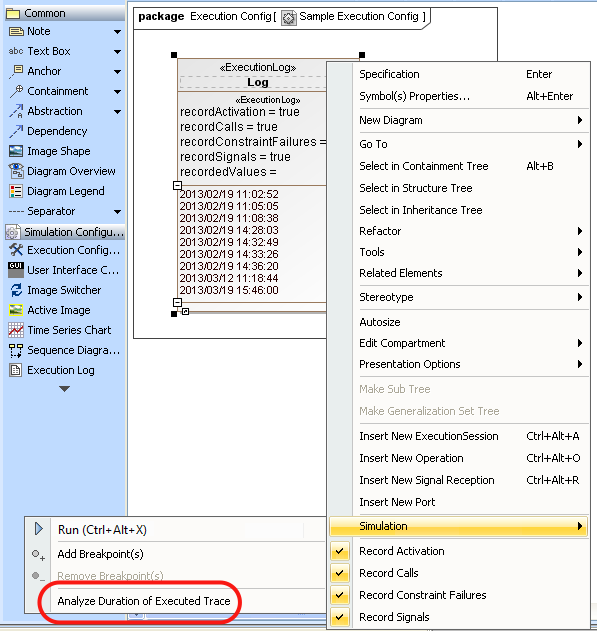The height and width of the screenshot is (631, 597).
Task: Select the Sequence Diagram tool icon
Action: pyautogui.click(x=16, y=350)
